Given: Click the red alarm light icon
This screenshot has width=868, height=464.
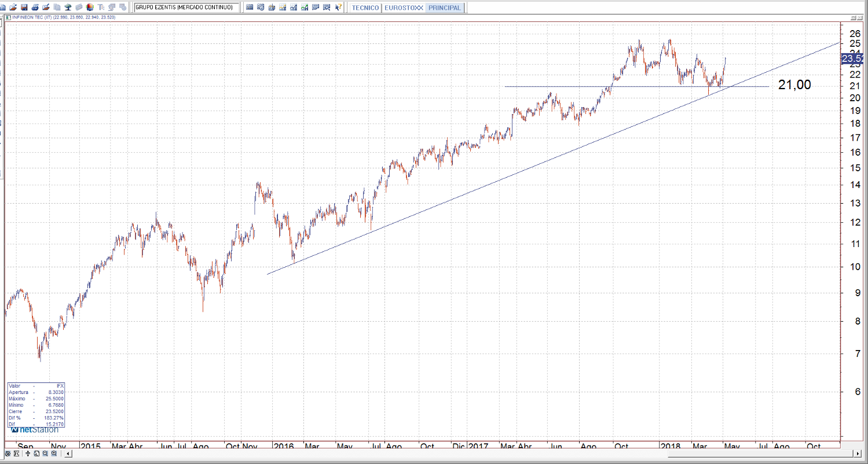Looking at the screenshot, I should pos(89,8).
